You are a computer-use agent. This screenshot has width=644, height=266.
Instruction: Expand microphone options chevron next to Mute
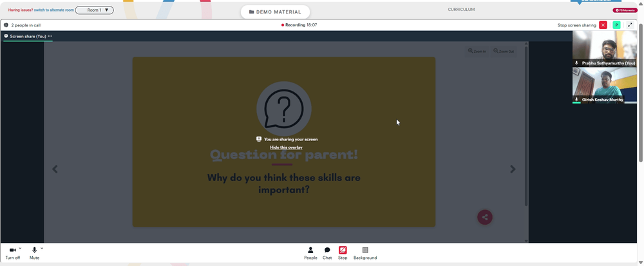(x=42, y=249)
